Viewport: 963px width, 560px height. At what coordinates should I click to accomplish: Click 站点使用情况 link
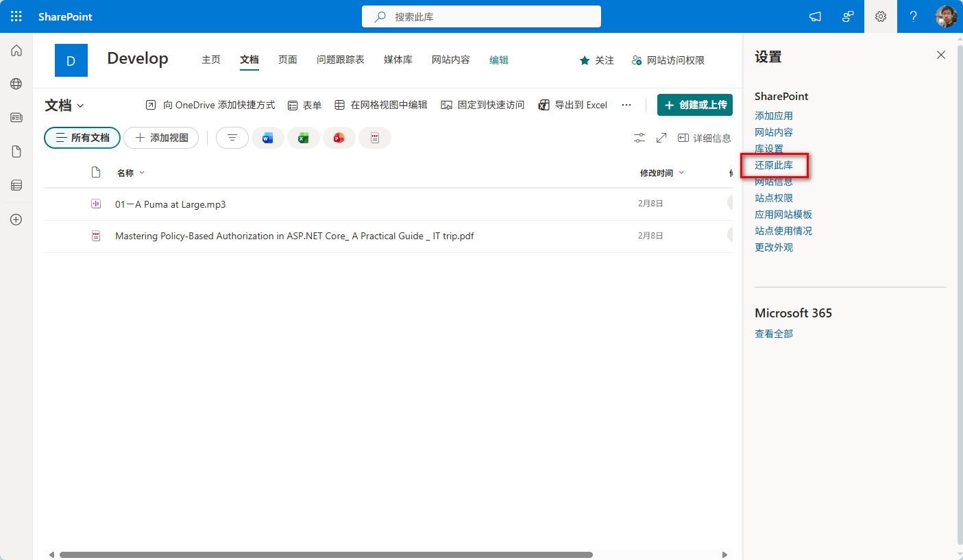click(783, 231)
